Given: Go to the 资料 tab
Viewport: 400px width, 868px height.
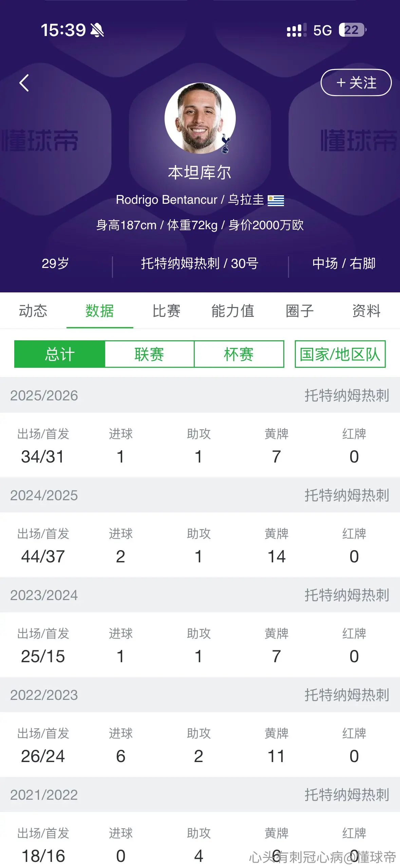Looking at the screenshot, I should click(366, 311).
